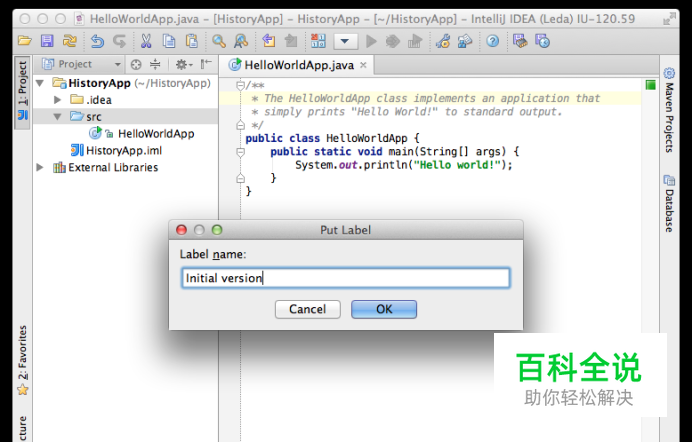Close the HelloWorldApp.java tab
This screenshot has height=442, width=692.
click(x=363, y=65)
